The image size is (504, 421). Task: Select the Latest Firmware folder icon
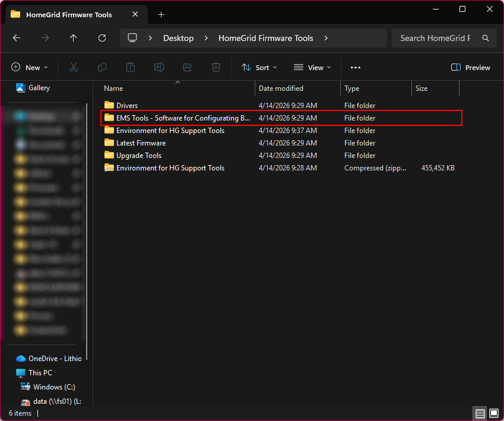click(x=109, y=143)
